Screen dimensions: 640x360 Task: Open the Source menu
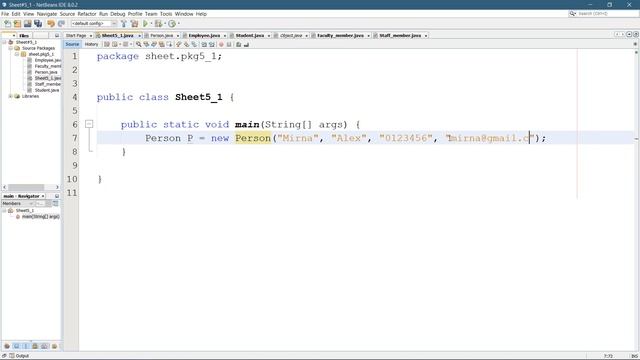point(67,14)
